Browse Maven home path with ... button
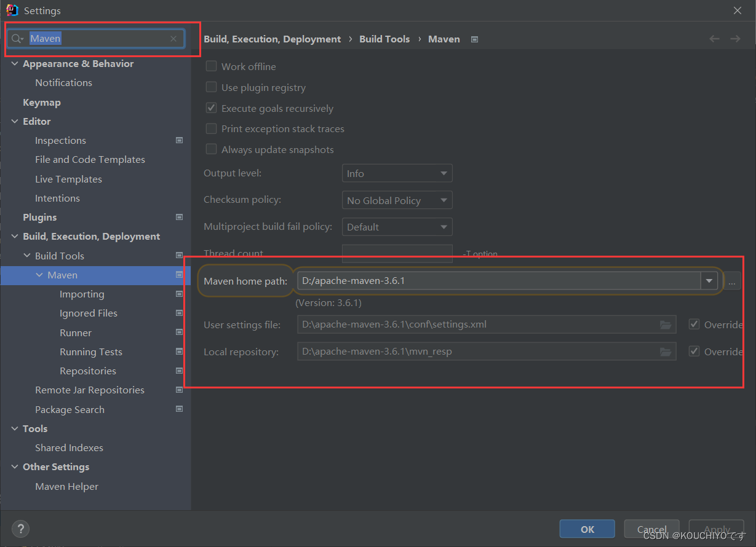Image resolution: width=756 pixels, height=547 pixels. click(x=732, y=281)
